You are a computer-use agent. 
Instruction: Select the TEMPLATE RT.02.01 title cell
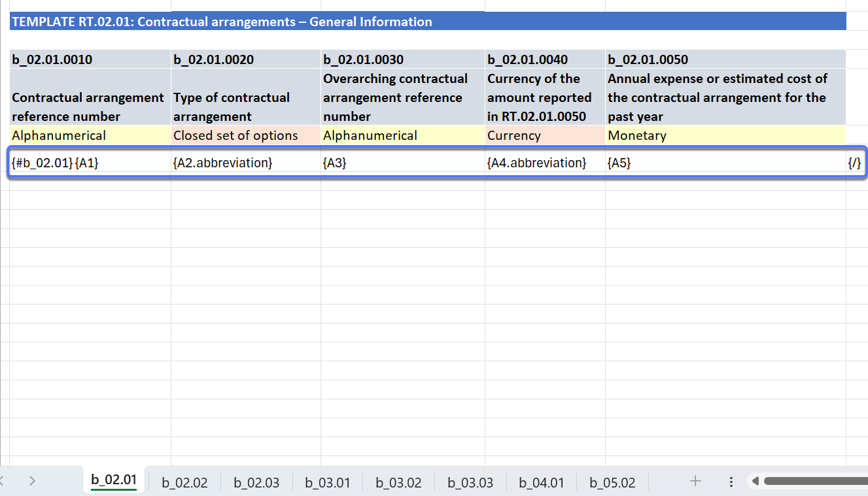click(x=222, y=22)
